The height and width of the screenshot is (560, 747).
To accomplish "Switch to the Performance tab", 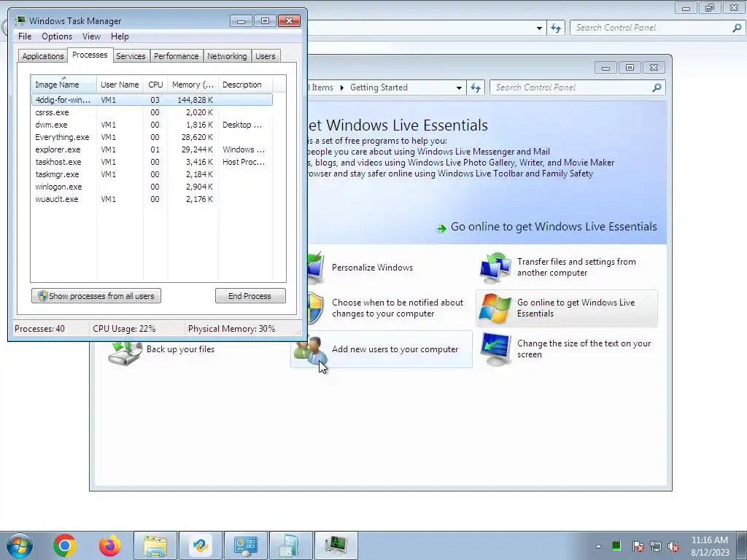I will click(x=177, y=56).
